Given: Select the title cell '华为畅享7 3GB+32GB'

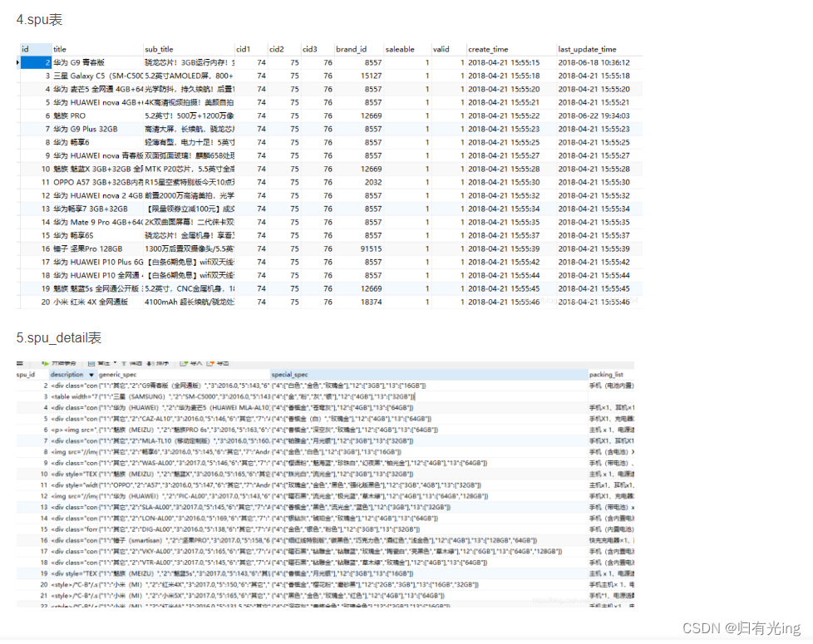Looking at the screenshot, I should tap(97, 209).
